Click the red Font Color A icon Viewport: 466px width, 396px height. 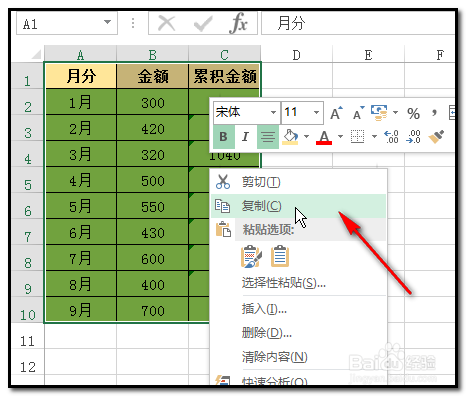coord(324,137)
